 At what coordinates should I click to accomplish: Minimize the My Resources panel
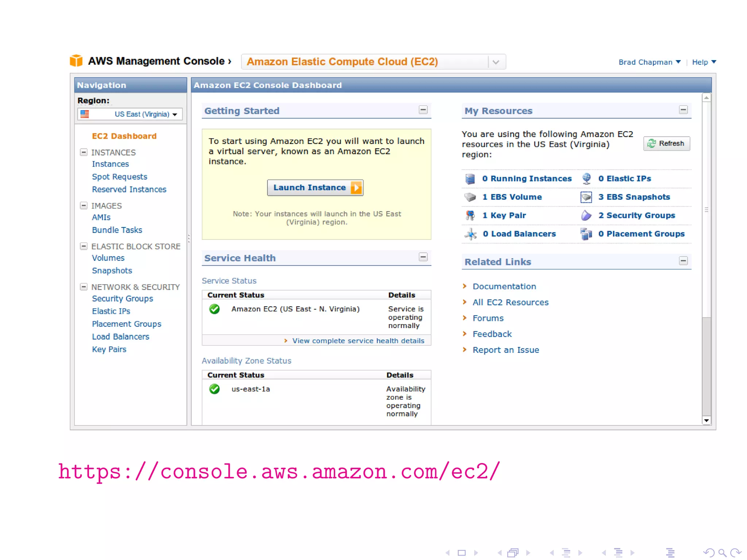tap(683, 110)
